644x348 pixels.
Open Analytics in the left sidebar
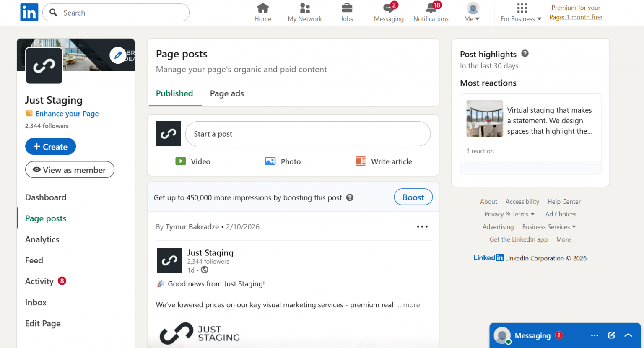(42, 239)
